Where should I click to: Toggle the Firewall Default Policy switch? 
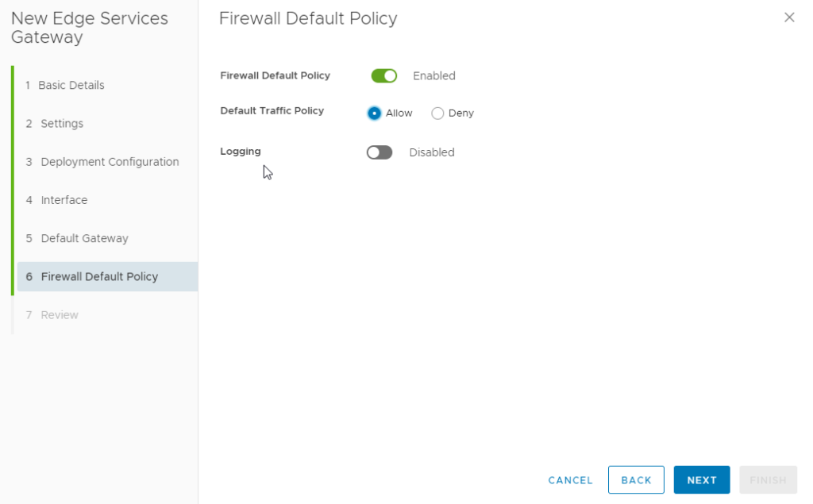[x=384, y=75]
